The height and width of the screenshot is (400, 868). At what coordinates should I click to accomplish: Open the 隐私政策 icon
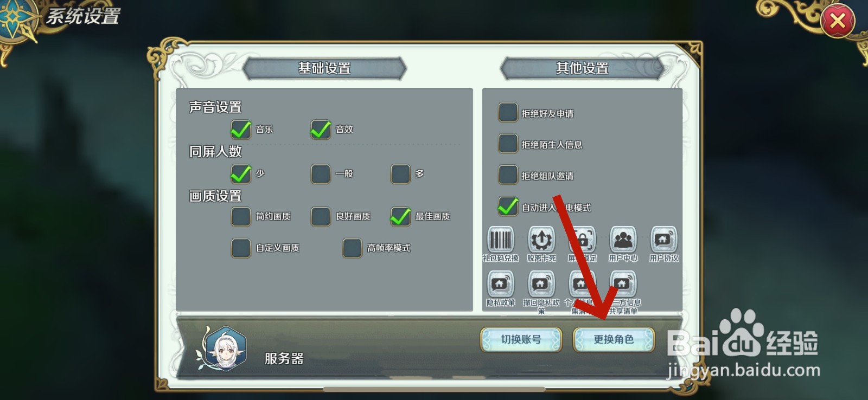click(x=500, y=284)
